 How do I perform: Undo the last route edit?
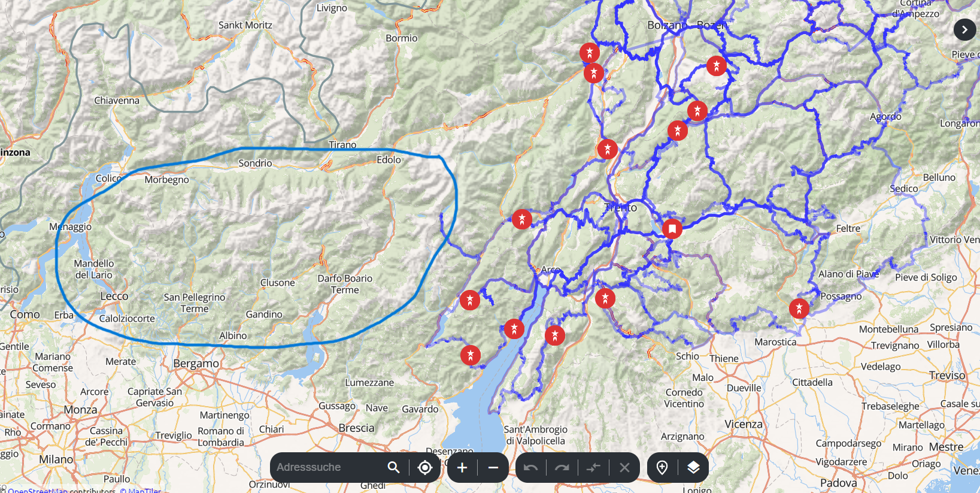pos(530,467)
